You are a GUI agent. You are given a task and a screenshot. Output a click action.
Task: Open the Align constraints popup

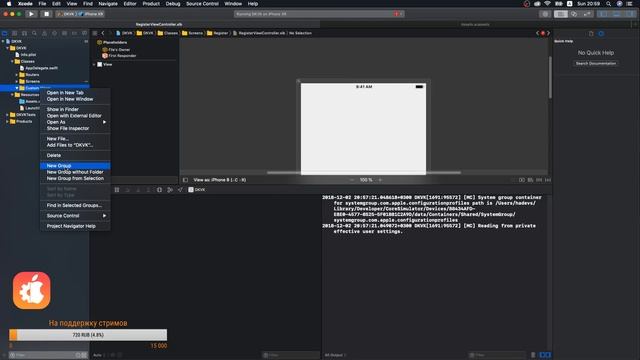coord(530,180)
